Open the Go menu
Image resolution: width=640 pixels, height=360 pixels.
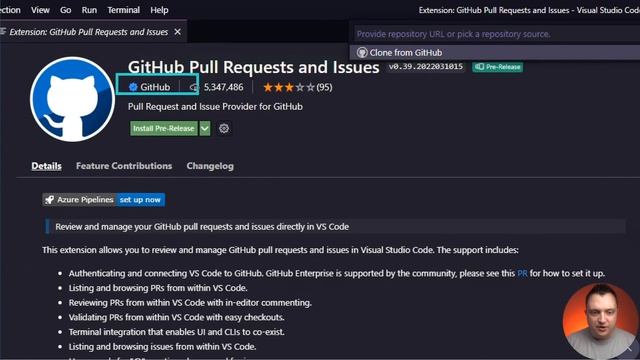pos(65,10)
